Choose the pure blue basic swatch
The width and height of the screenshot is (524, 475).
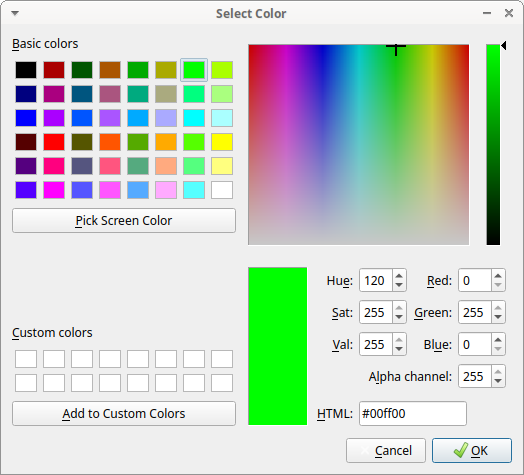tap(26, 118)
